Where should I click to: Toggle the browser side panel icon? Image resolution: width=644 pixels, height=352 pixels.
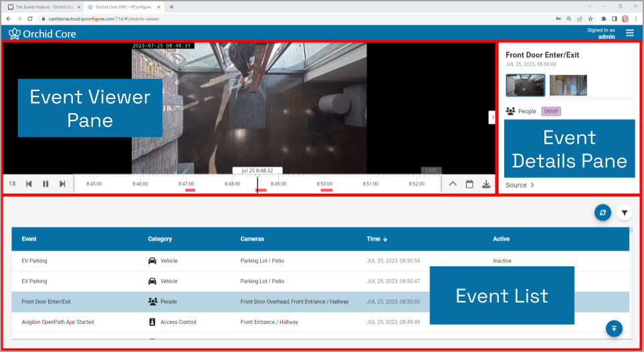point(615,19)
